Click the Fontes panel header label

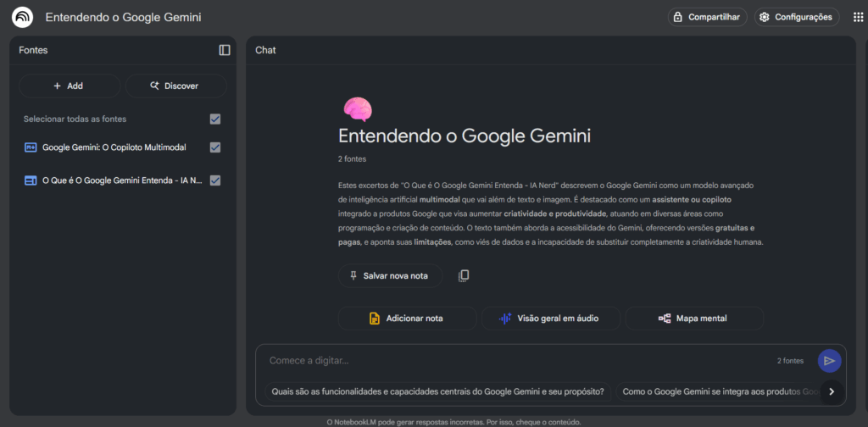[33, 50]
